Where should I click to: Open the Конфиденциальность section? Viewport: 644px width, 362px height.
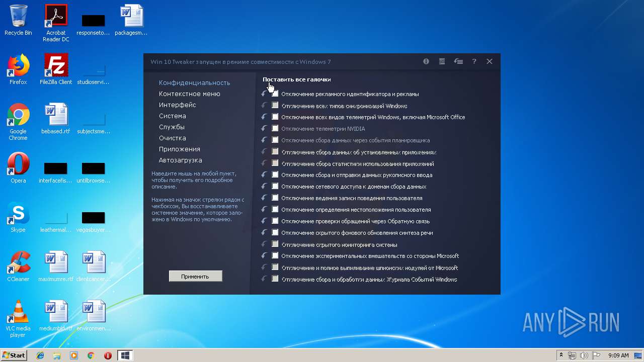[194, 83]
